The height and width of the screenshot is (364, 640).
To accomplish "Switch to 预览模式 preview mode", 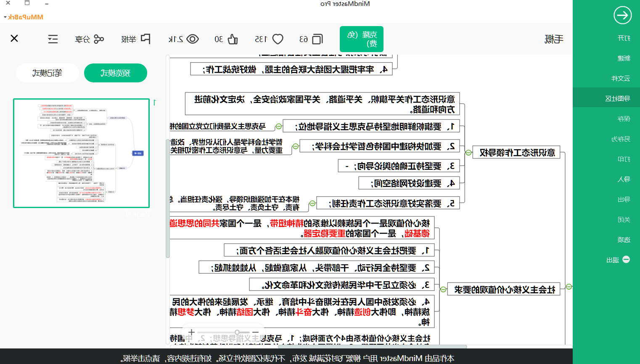I will (116, 73).
